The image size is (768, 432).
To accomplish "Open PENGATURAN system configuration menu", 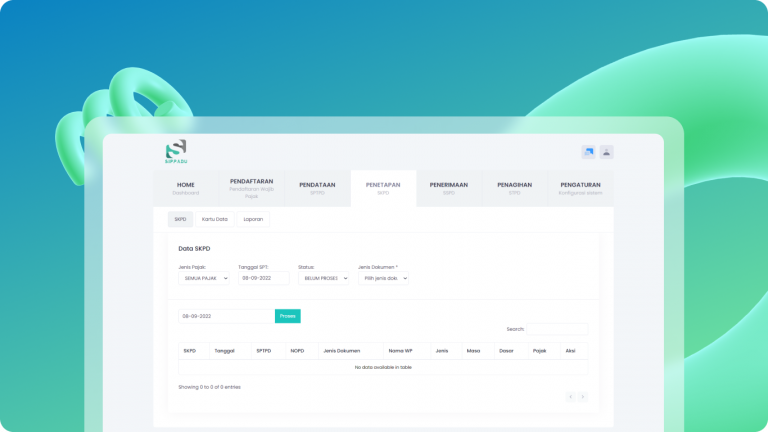I will click(x=580, y=188).
